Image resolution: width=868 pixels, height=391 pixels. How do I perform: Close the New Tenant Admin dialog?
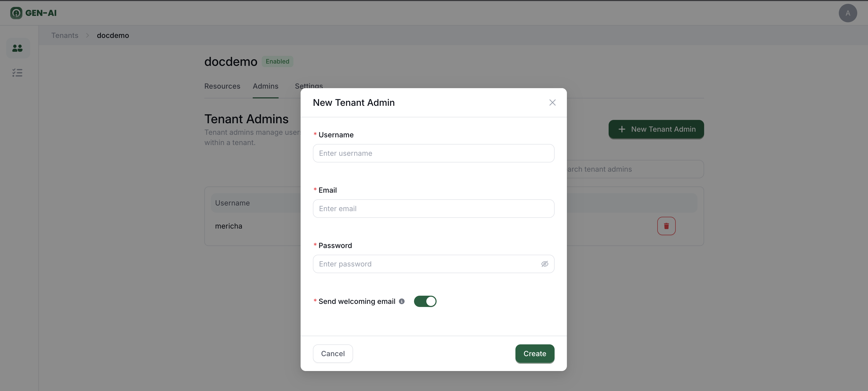click(x=552, y=102)
